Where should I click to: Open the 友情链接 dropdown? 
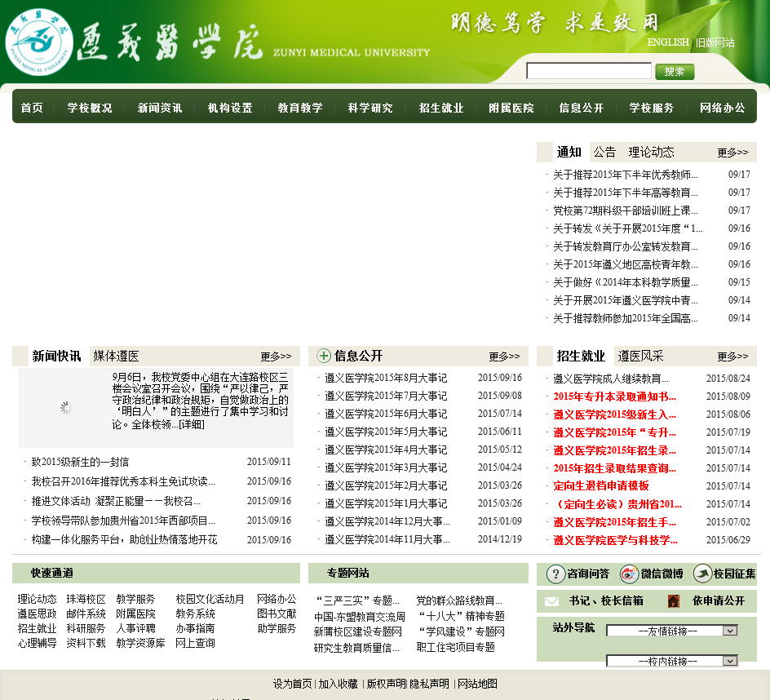tap(672, 631)
